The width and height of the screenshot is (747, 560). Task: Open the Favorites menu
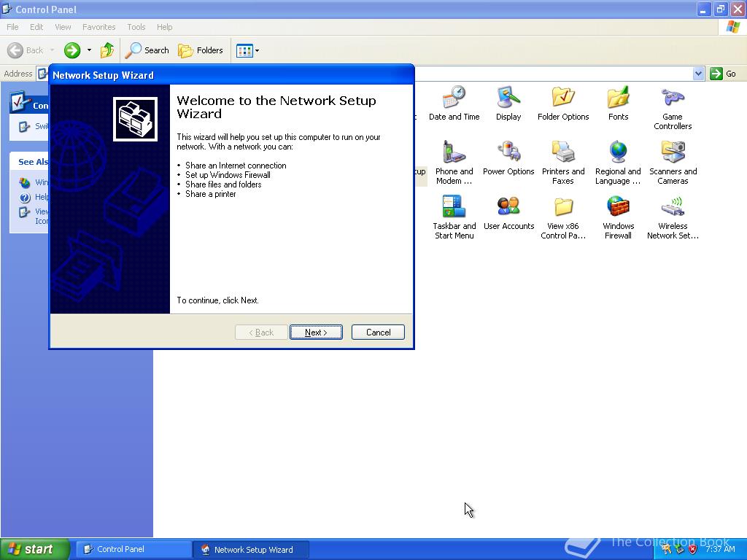coord(98,27)
